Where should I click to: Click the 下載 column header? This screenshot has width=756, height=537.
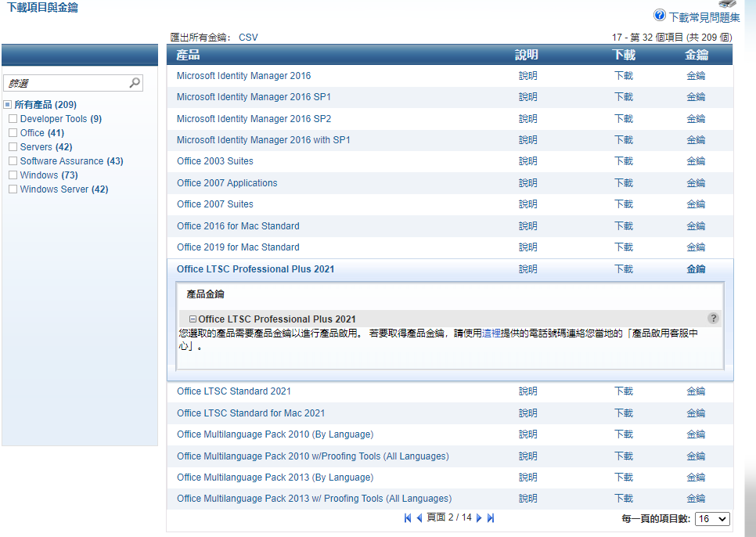point(624,55)
